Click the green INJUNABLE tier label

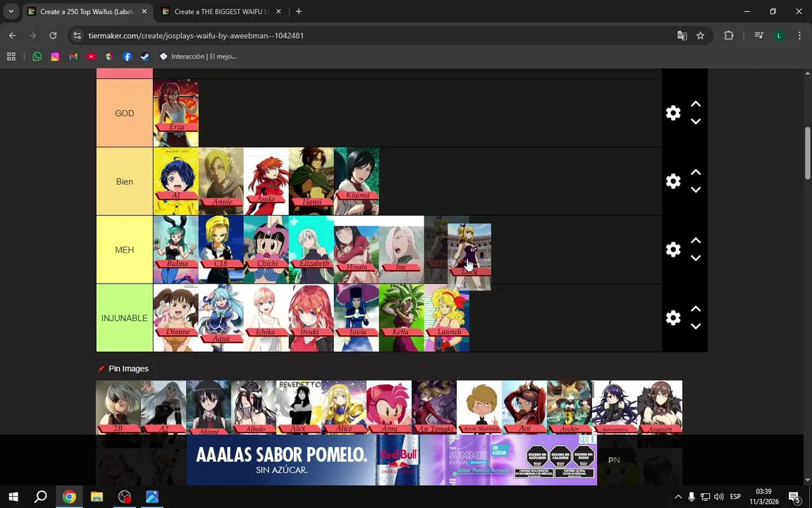click(x=124, y=317)
